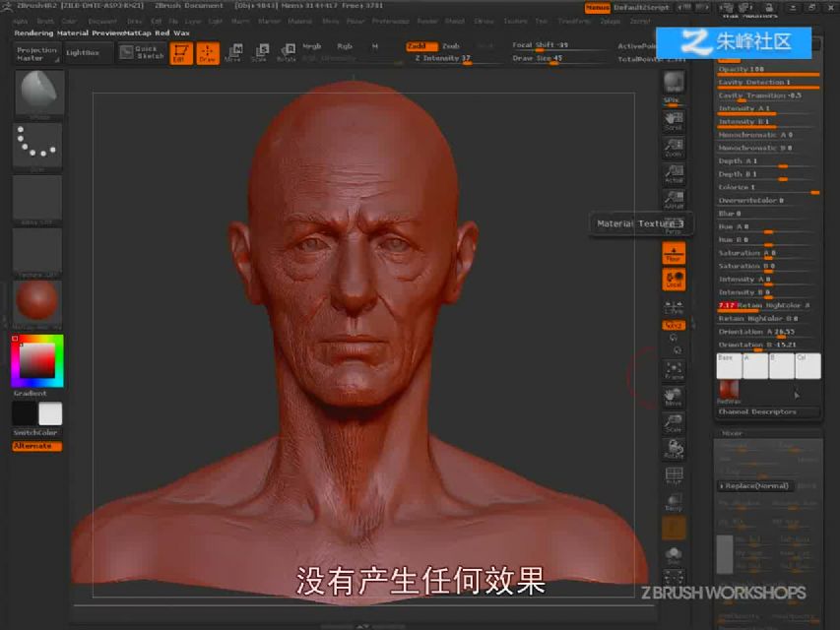Pick a color in the color picker square
This screenshot has width=840, height=630.
(x=37, y=360)
